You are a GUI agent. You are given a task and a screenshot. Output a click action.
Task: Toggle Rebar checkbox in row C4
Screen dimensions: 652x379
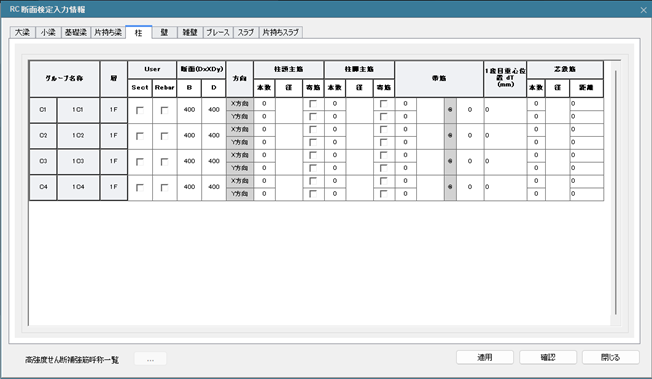point(165,188)
